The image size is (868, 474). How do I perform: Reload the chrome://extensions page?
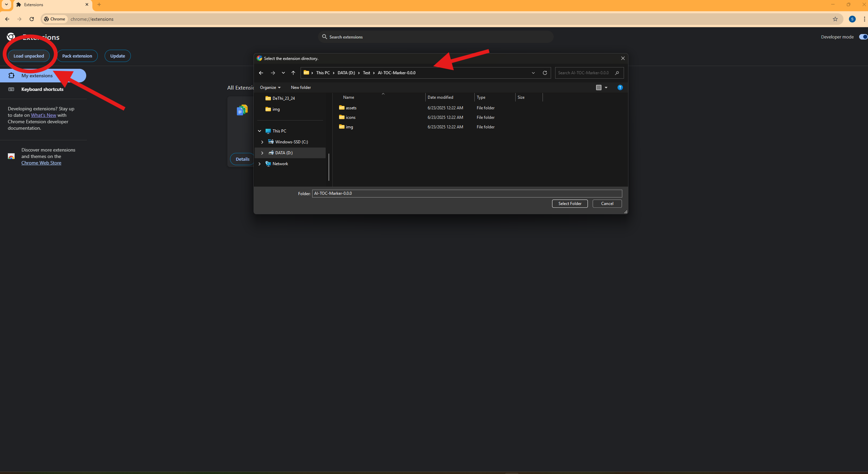32,19
